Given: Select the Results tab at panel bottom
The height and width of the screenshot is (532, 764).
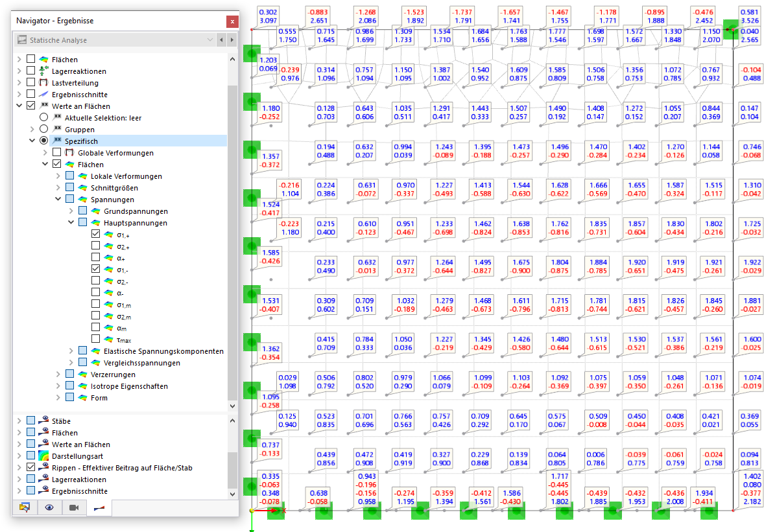Looking at the screenshot, I should click(99, 507).
